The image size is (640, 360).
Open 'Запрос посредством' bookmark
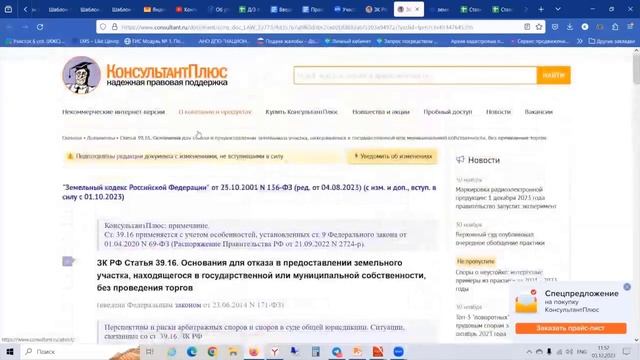tap(407, 41)
